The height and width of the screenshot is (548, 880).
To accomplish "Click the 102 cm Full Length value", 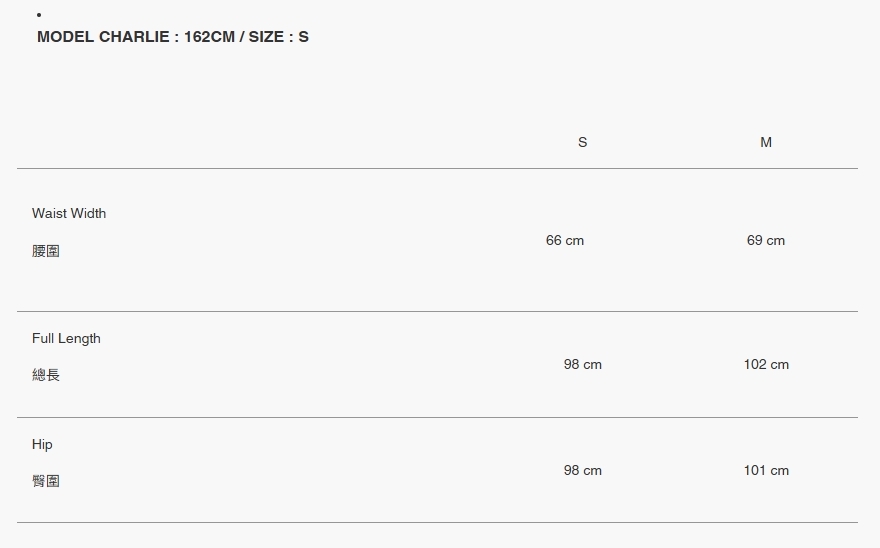I will 766,364.
